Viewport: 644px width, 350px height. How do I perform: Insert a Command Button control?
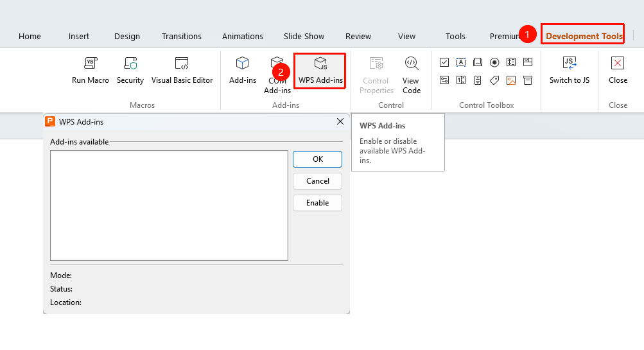pos(478,62)
